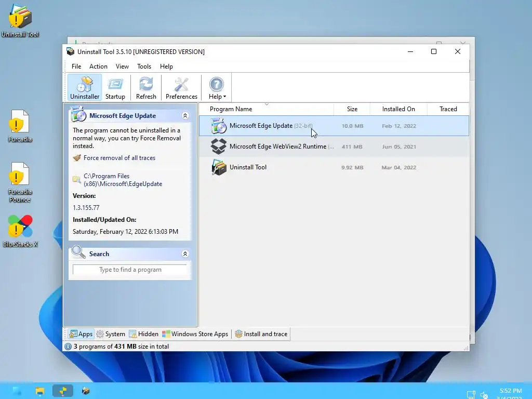
Task: Close the Uninstall Tool window
Action: [457, 51]
